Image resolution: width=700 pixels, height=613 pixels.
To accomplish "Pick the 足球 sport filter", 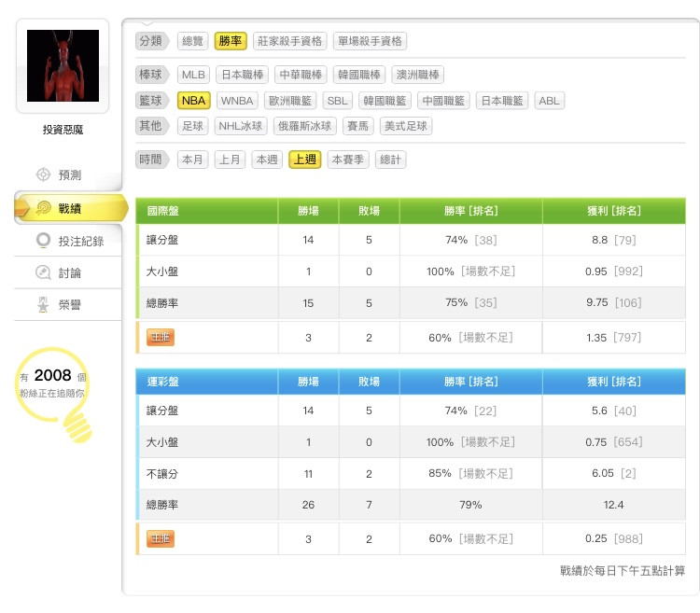I will pyautogui.click(x=193, y=126).
